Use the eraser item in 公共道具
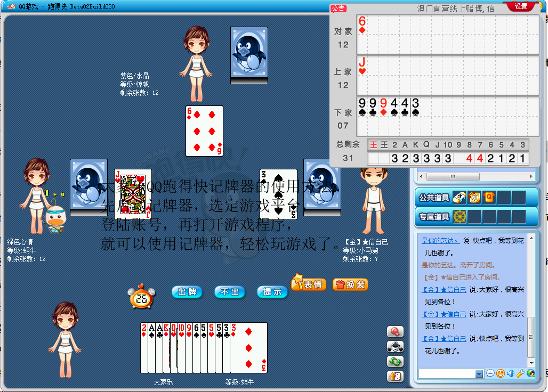Screen dimensions: 548x392 (x=460, y=198)
